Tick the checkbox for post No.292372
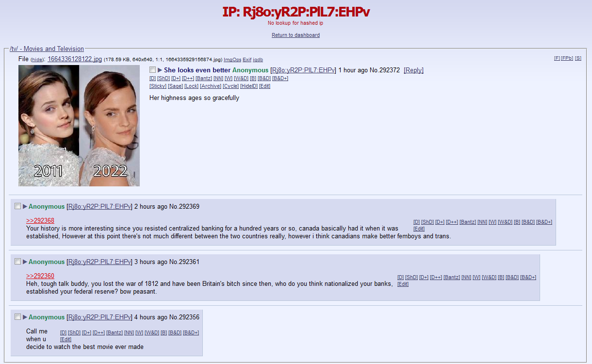 tap(152, 70)
